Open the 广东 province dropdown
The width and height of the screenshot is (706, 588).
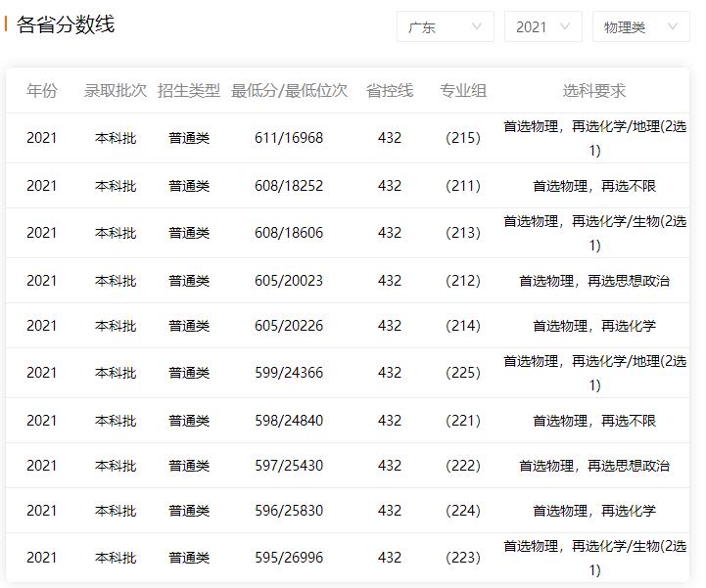pyautogui.click(x=446, y=27)
